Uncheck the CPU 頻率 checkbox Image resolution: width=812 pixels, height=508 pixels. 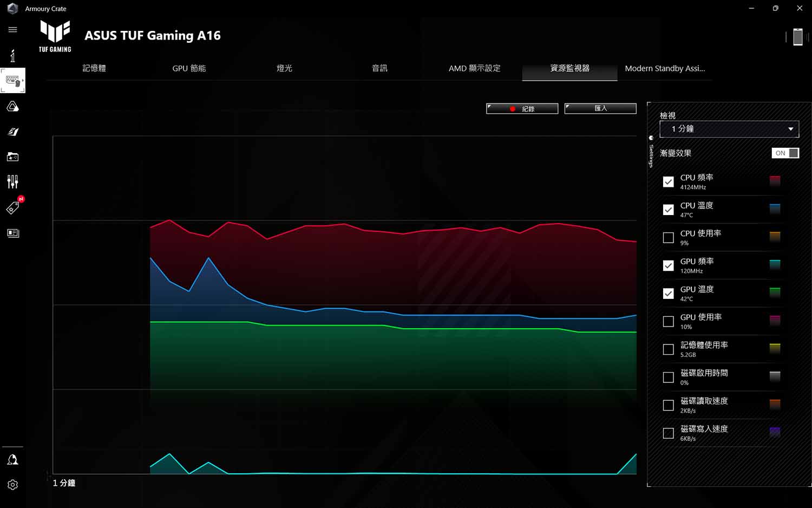(x=669, y=182)
